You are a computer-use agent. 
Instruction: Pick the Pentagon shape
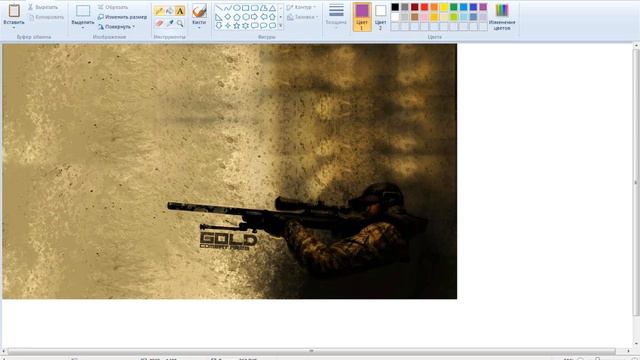237,17
